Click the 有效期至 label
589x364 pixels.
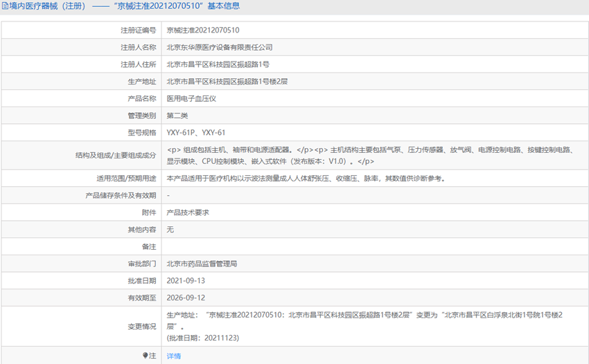click(x=142, y=298)
